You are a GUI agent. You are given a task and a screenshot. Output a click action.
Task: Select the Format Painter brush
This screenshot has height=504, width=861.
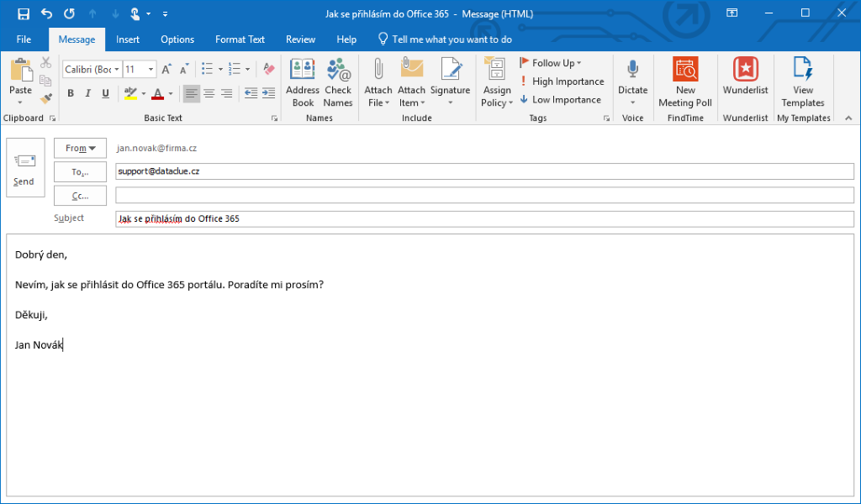[x=45, y=99]
